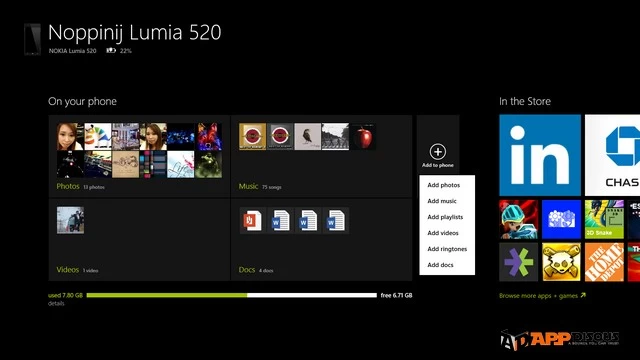Click the Add to phone plus icon
The image size is (640, 360).
(x=438, y=151)
